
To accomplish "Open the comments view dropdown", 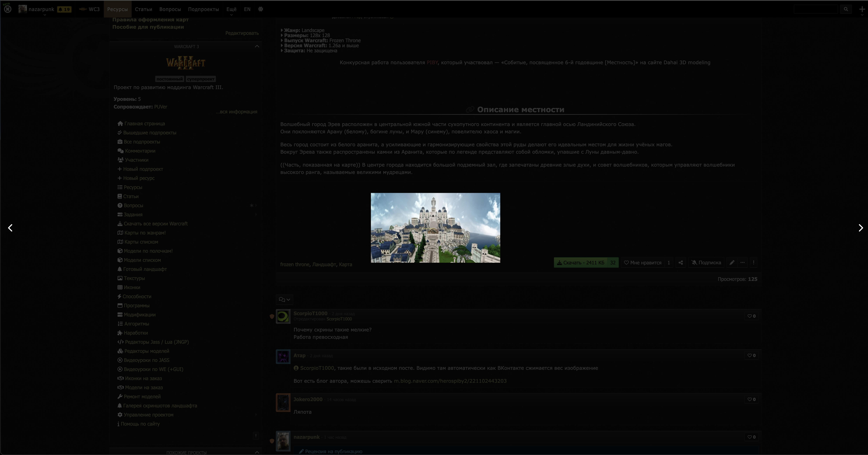I will pos(284,299).
